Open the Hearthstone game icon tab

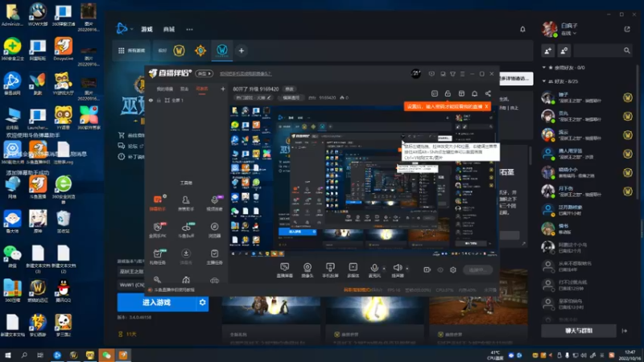pyautogui.click(x=200, y=51)
